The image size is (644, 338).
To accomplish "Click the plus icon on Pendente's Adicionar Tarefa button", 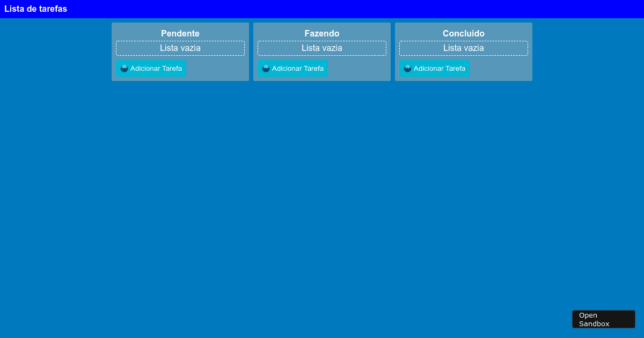I will [x=124, y=68].
